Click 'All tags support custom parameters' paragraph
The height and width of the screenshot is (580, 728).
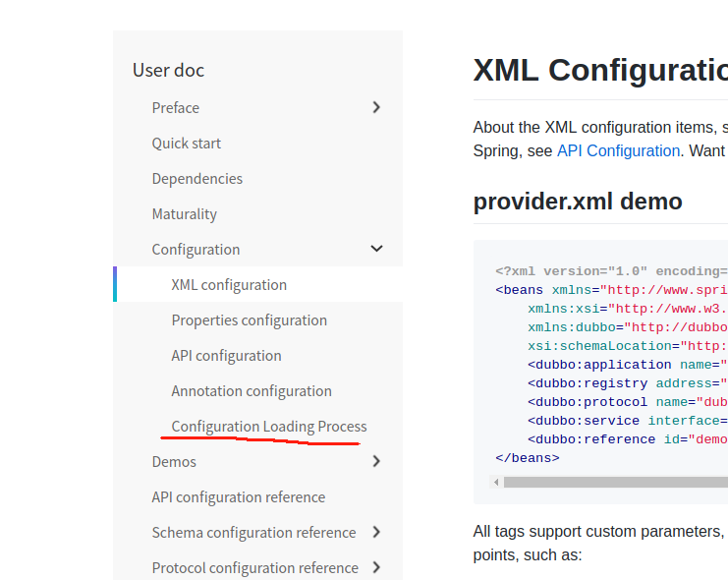tap(600, 543)
